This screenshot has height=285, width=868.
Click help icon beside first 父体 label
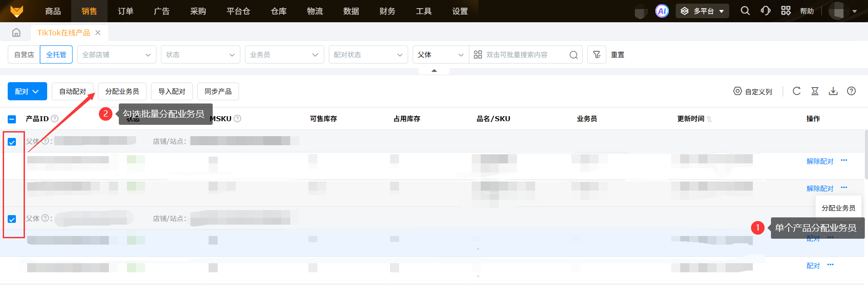pyautogui.click(x=45, y=141)
